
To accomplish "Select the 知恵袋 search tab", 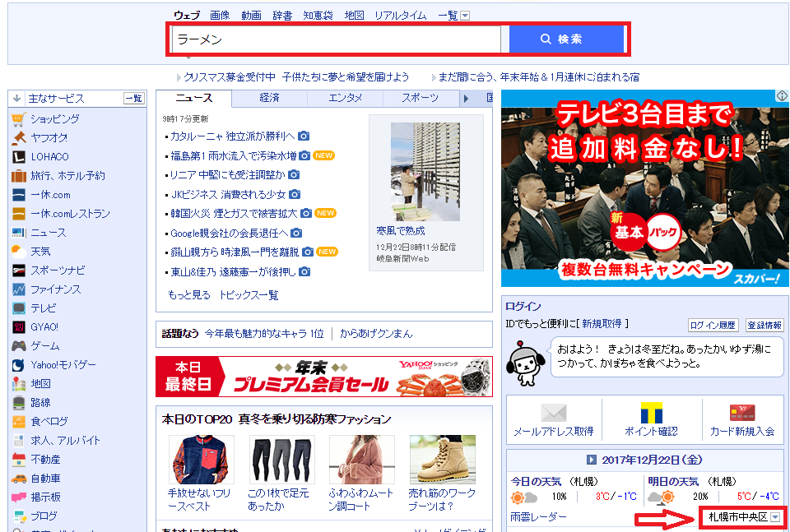I will point(318,16).
